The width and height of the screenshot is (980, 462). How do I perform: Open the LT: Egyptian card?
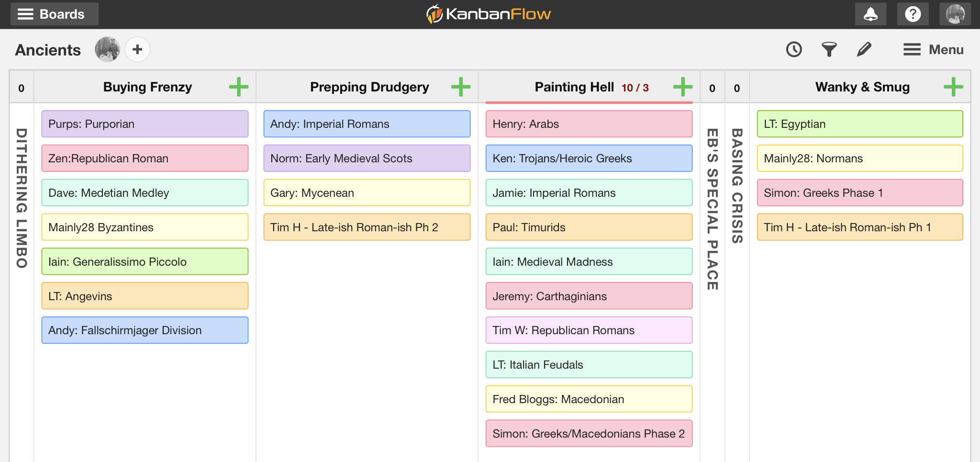click(x=860, y=124)
